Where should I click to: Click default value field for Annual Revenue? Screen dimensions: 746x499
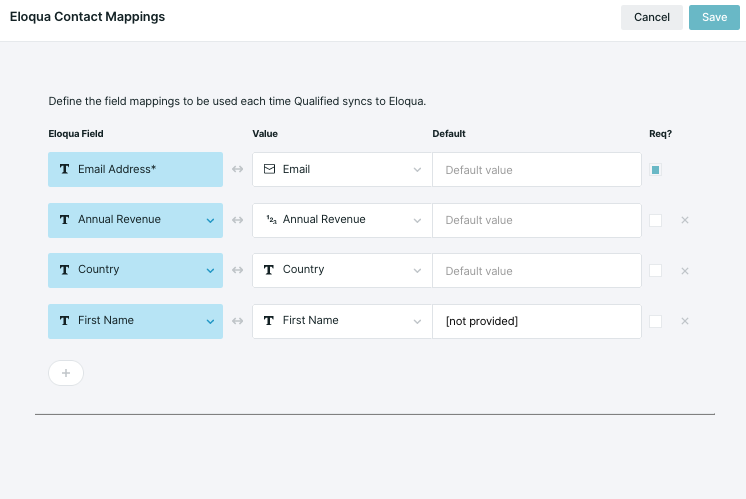[537, 220]
